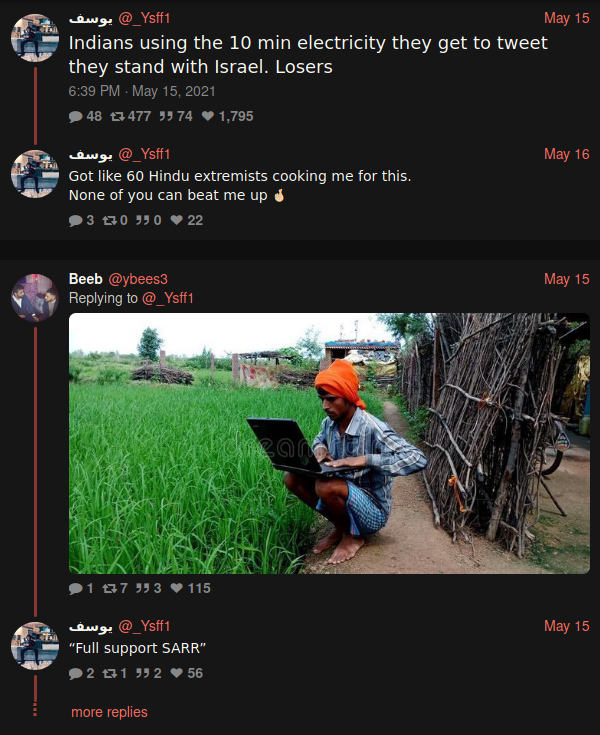Open the @ybees3 profile link
The width and height of the screenshot is (600, 735).
pyautogui.click(x=138, y=279)
